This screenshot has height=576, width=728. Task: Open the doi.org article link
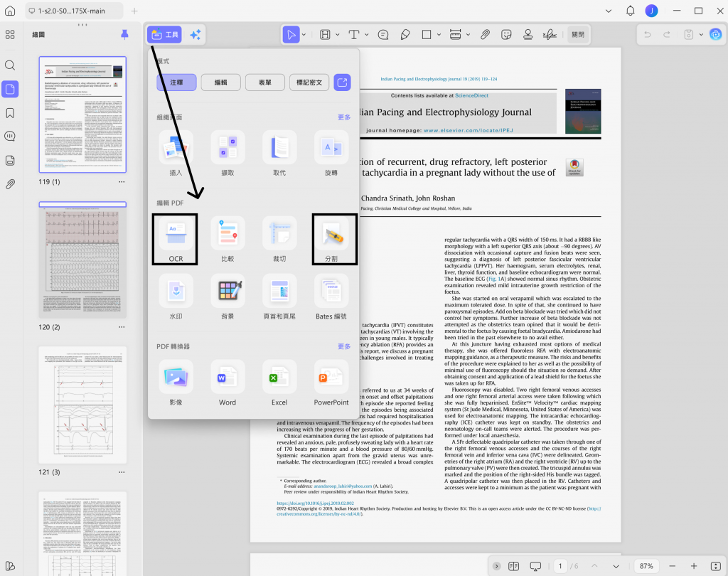pos(315,503)
